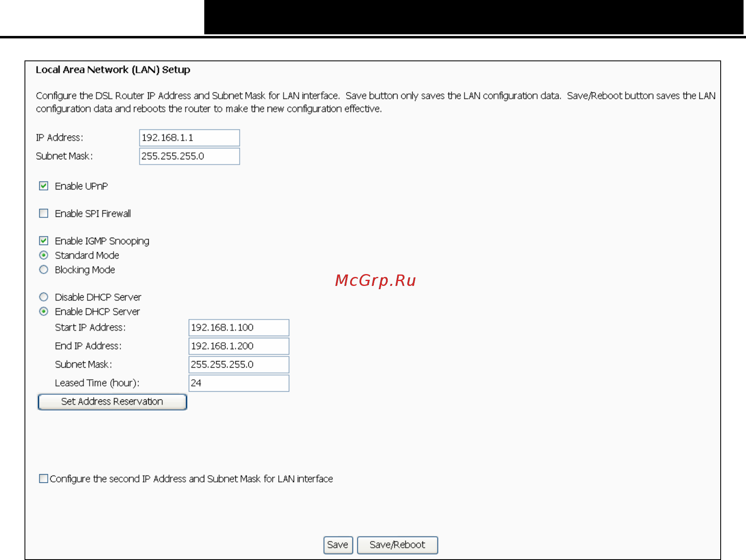746x560 pixels.
Task: Uncheck the Enable UPnP checkbox
Action: 44,186
